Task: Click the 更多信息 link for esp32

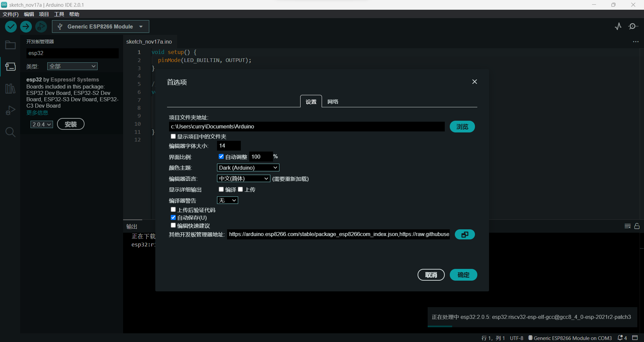Action: pyautogui.click(x=37, y=113)
